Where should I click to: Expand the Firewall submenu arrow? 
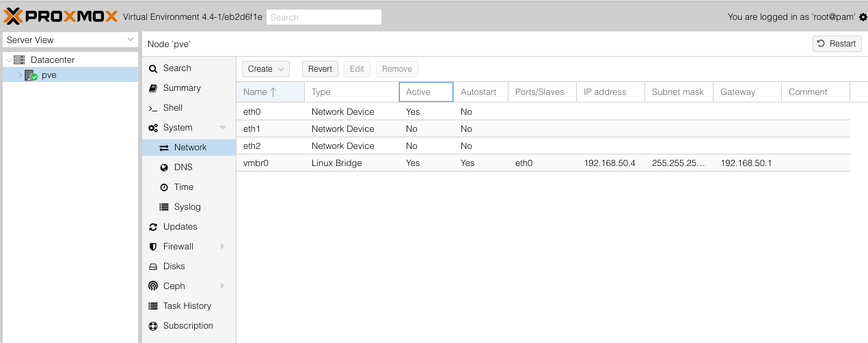pos(222,247)
